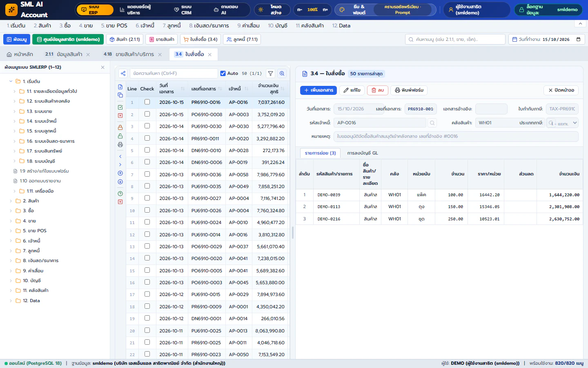Check the box for row PR6910-0016
Viewport: 588px width, 368px height.
point(147,102)
